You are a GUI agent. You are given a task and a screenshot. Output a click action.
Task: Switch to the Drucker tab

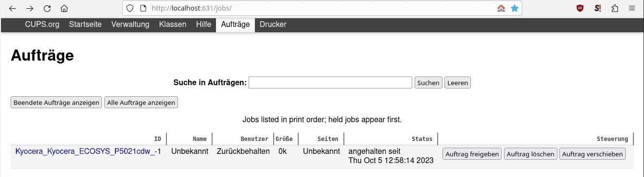tap(273, 25)
